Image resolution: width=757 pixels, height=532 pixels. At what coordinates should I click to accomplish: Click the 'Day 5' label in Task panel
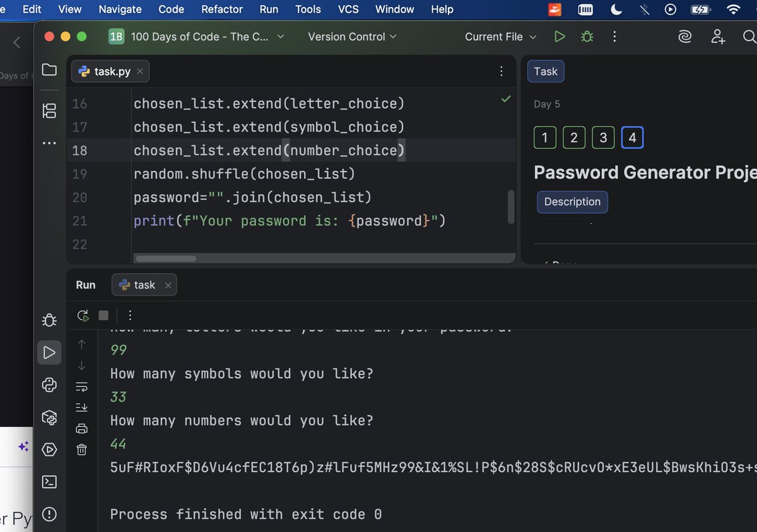[x=546, y=104]
